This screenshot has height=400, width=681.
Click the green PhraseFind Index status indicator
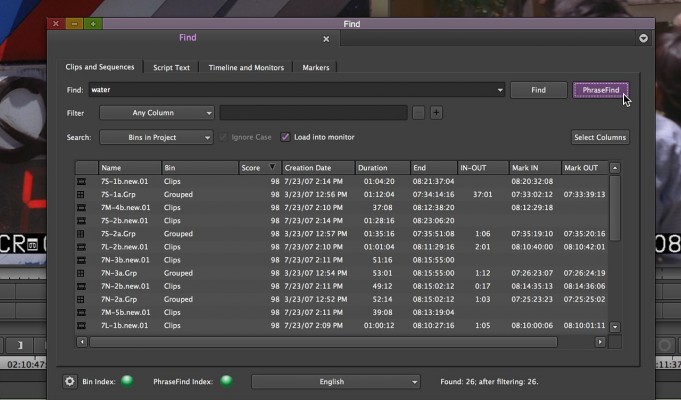coord(226,381)
